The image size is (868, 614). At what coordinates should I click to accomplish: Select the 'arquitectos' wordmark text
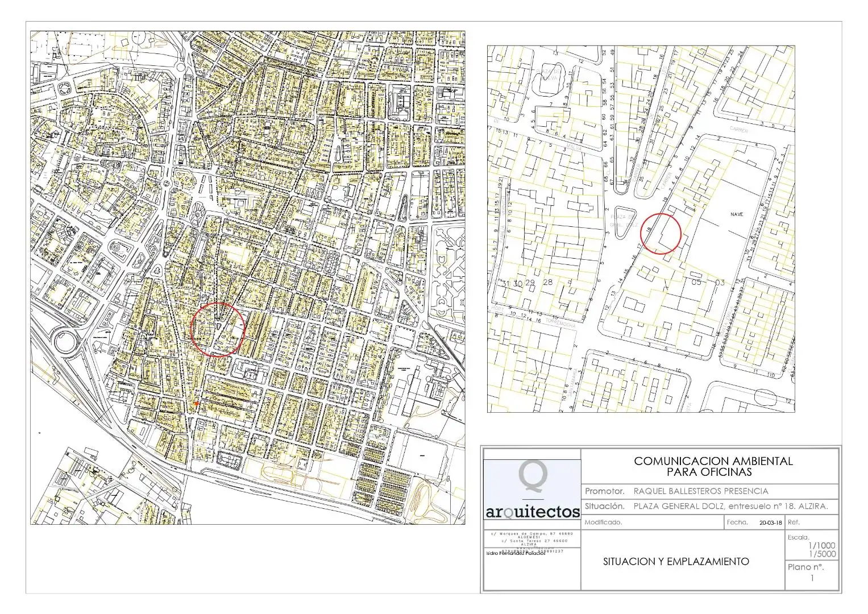point(533,512)
